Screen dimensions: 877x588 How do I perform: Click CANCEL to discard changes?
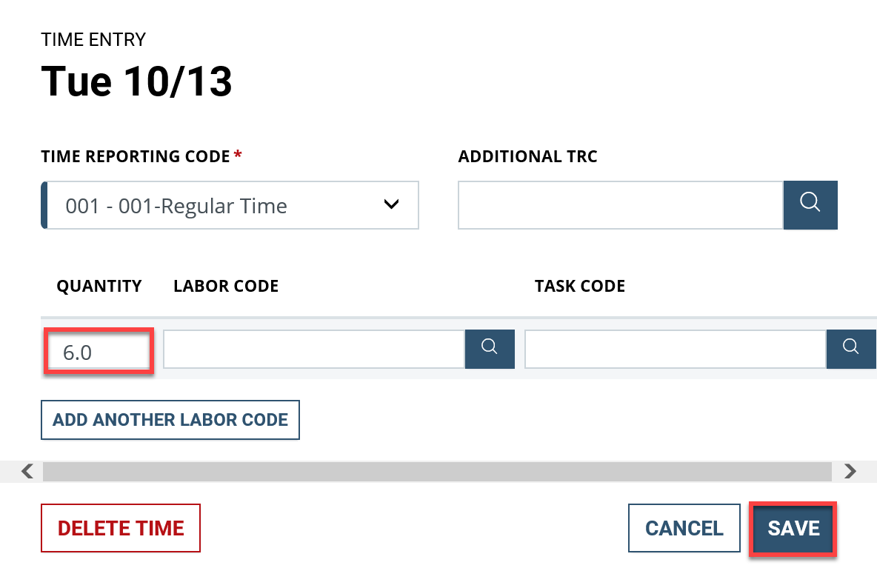click(x=684, y=528)
